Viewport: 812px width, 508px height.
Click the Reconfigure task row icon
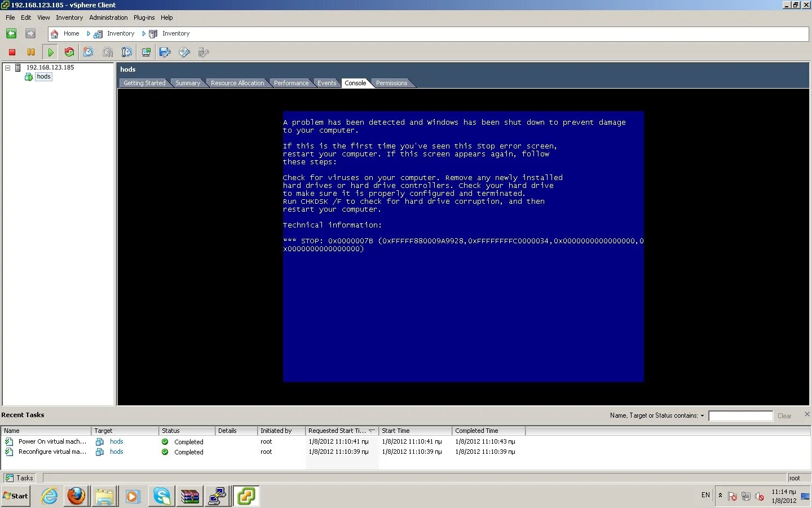point(9,452)
